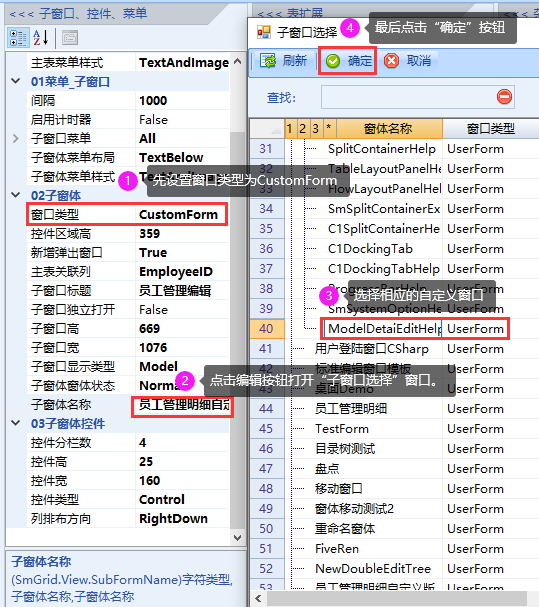Click the 窗体名称 column header
The height and width of the screenshot is (607, 539).
coord(389,129)
